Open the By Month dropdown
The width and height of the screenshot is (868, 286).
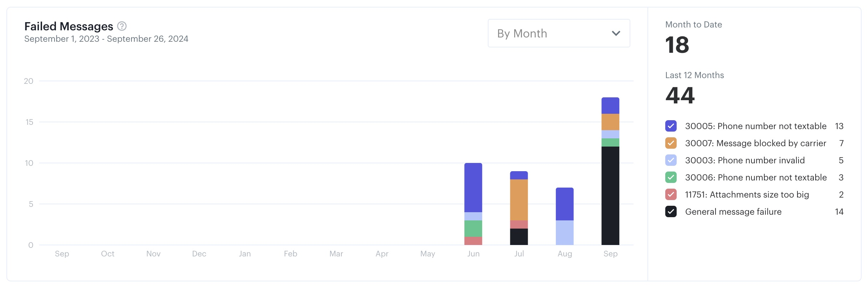(x=558, y=33)
